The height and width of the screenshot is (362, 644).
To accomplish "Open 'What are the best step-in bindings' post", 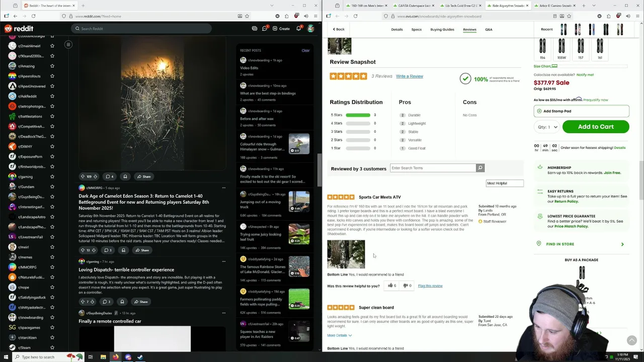I will pyautogui.click(x=268, y=93).
